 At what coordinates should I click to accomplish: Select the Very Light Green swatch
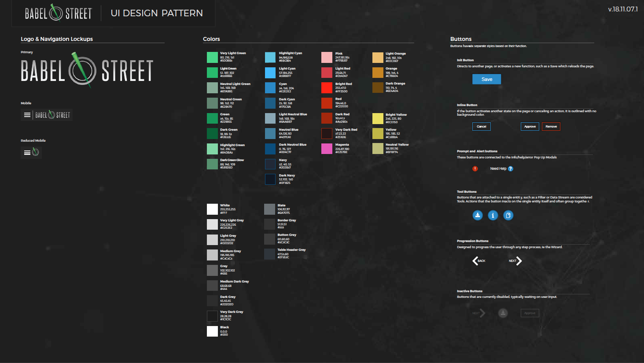212,57
